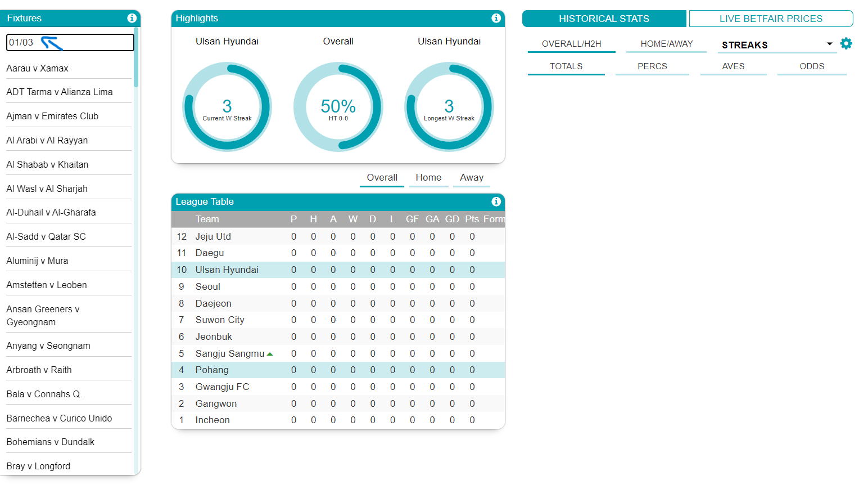Click the GD column header
Image resolution: width=868 pixels, height=489 pixels.
pyautogui.click(x=452, y=219)
